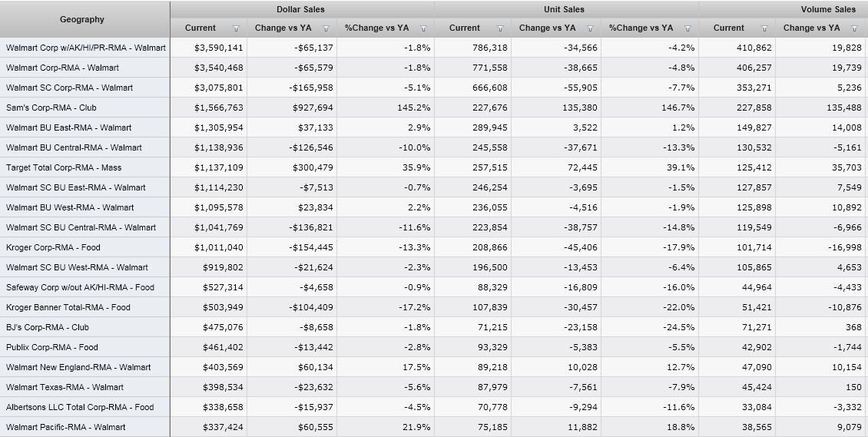Open filter for Dollar Sales Current column
This screenshot has width=868, height=437.
236,28
